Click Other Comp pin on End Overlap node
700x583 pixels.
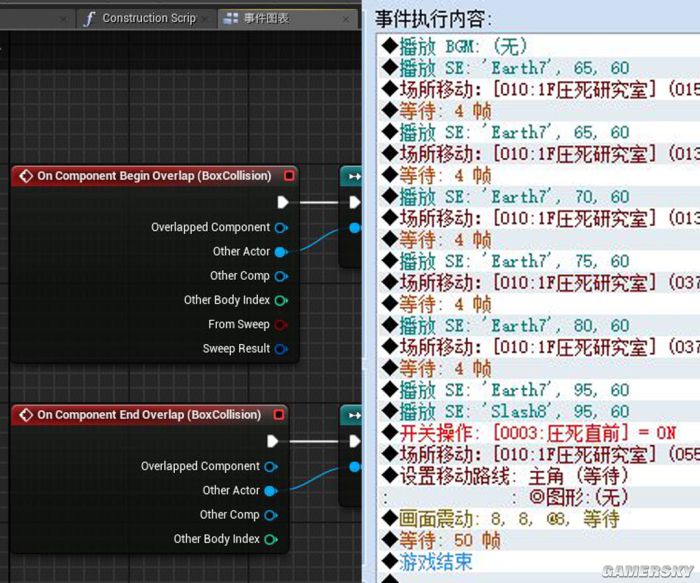click(x=271, y=515)
